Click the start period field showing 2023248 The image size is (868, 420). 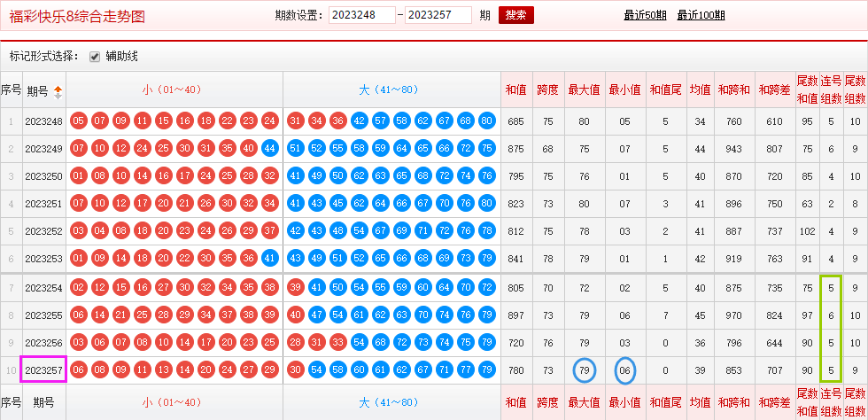point(361,15)
